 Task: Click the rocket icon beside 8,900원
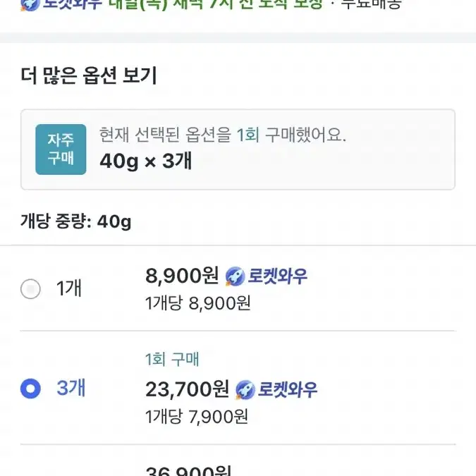tap(235, 276)
